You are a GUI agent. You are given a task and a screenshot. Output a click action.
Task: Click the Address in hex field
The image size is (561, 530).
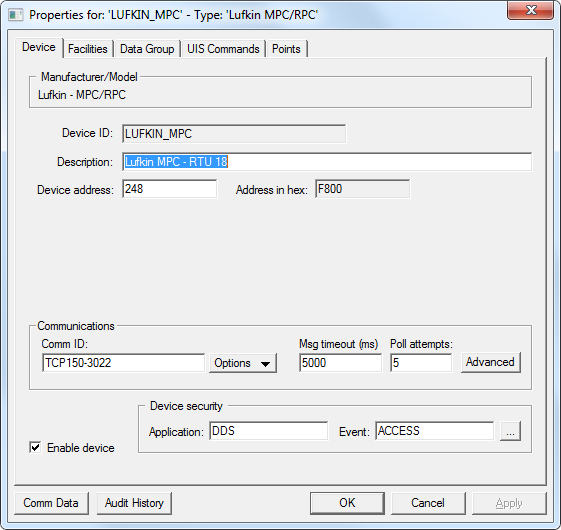tap(362, 189)
